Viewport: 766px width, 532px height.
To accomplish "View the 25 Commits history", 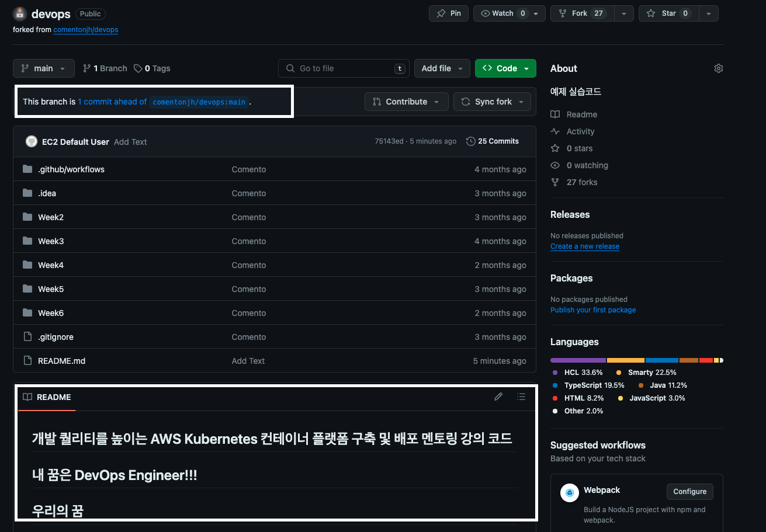I will point(493,141).
